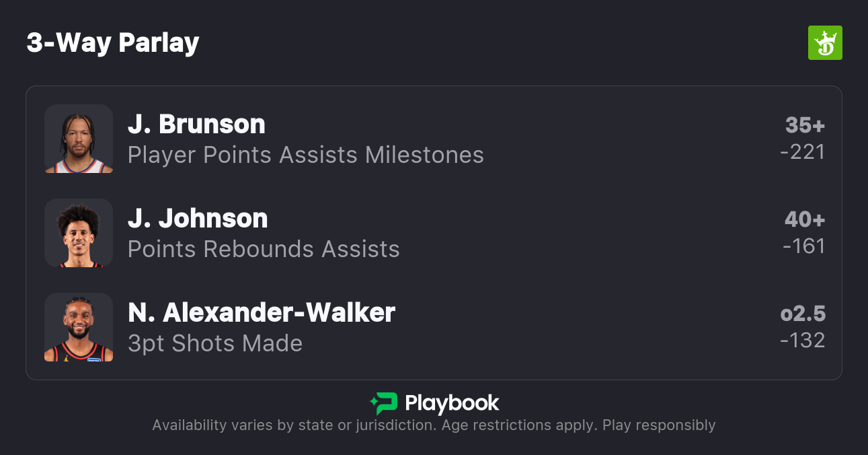Viewport: 868px width, 455px height.
Task: Click the -221 odds value
Action: [802, 152]
